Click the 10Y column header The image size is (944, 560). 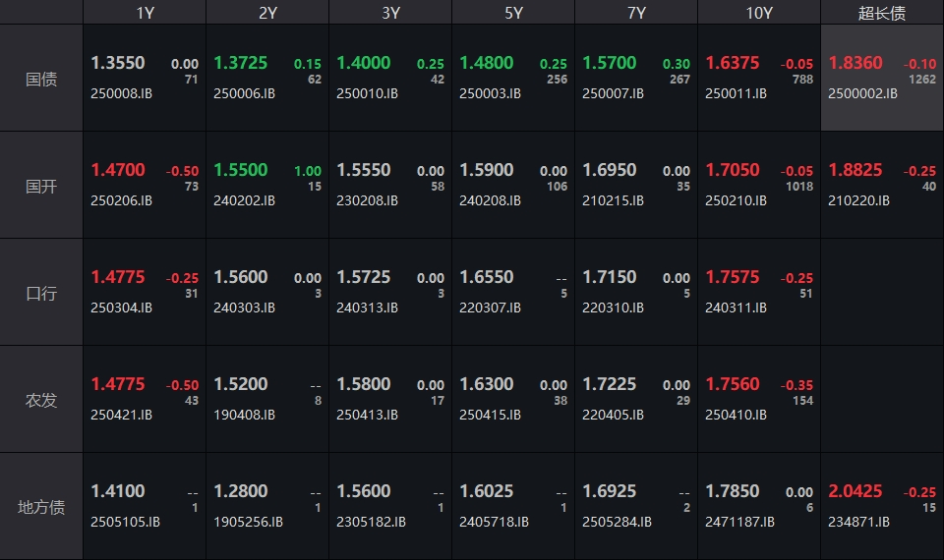[x=759, y=12]
